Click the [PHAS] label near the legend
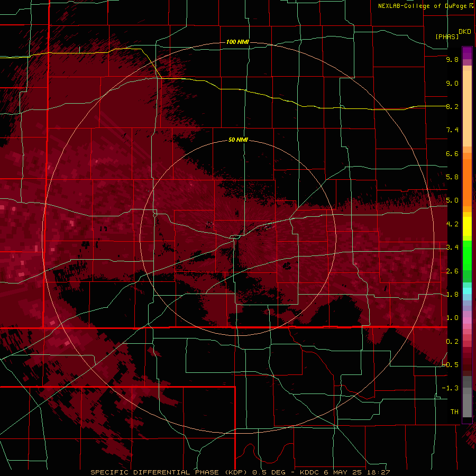Image resolution: width=476 pixels, height=476 pixels. point(447,36)
